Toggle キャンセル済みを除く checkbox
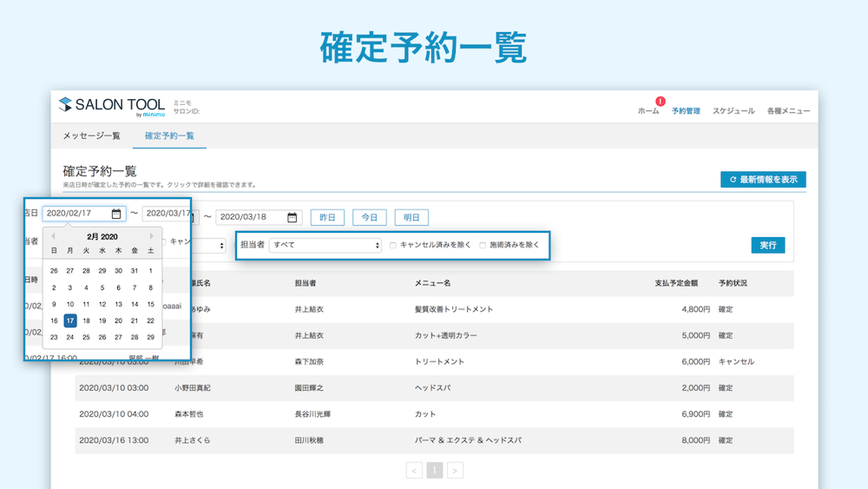This screenshot has height=489, width=868. [x=393, y=245]
